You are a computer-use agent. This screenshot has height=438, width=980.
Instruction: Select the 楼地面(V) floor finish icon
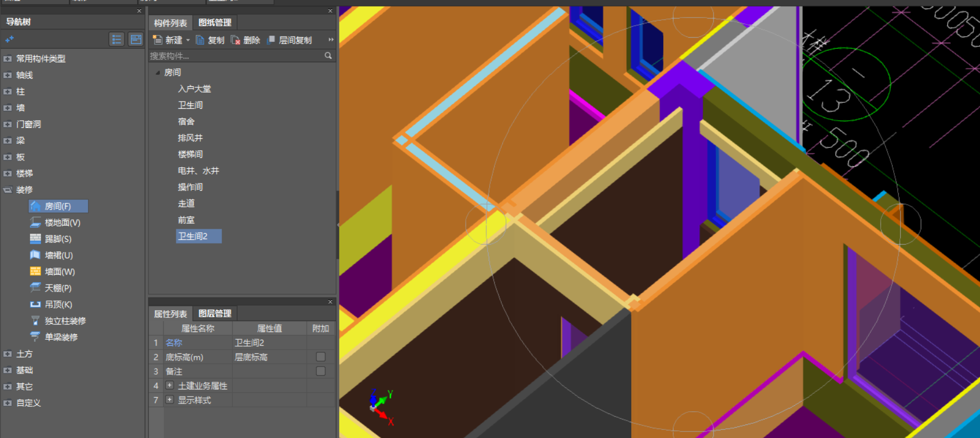(x=35, y=223)
